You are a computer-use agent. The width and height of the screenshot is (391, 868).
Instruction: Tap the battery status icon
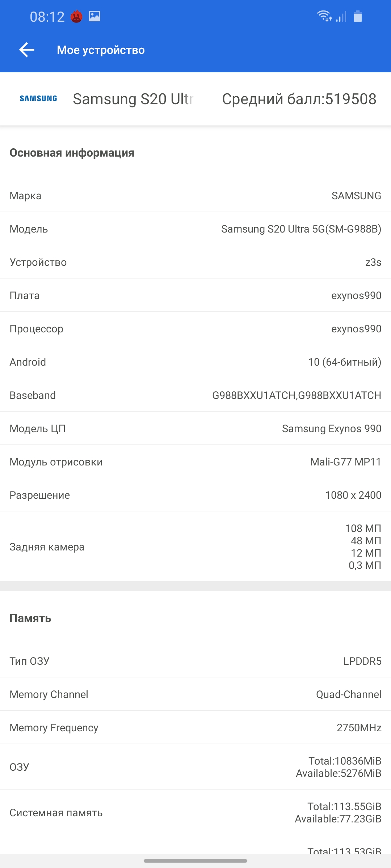(x=358, y=17)
